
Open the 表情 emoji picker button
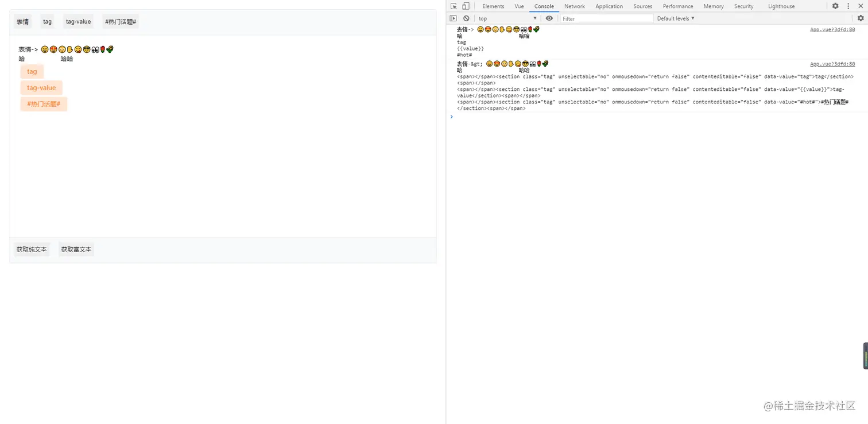click(x=22, y=21)
